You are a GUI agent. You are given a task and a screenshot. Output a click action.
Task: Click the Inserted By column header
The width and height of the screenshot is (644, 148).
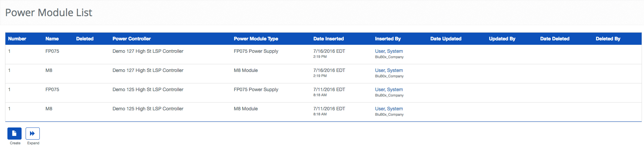pos(388,39)
